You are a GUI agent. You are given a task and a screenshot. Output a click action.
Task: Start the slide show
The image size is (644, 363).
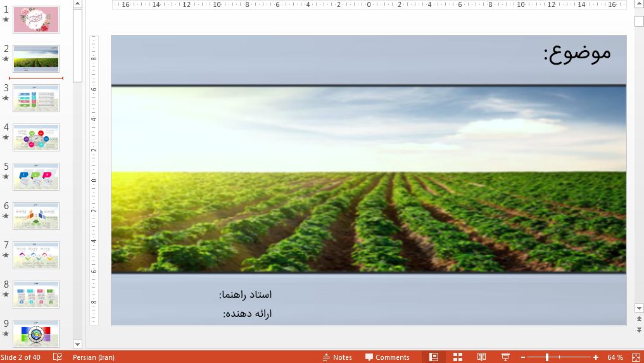(505, 357)
